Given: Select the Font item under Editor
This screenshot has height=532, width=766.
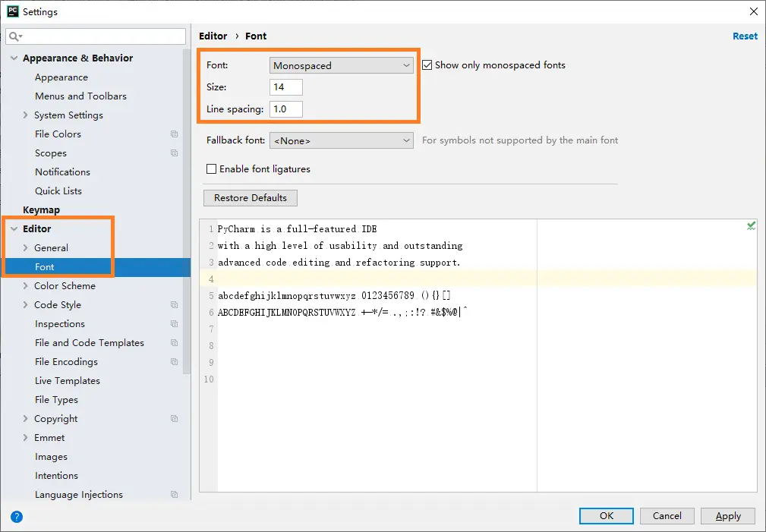Looking at the screenshot, I should click(45, 266).
